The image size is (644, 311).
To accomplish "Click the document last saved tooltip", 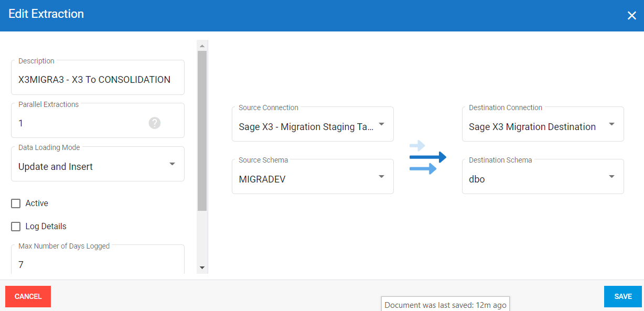I will pyautogui.click(x=445, y=305).
